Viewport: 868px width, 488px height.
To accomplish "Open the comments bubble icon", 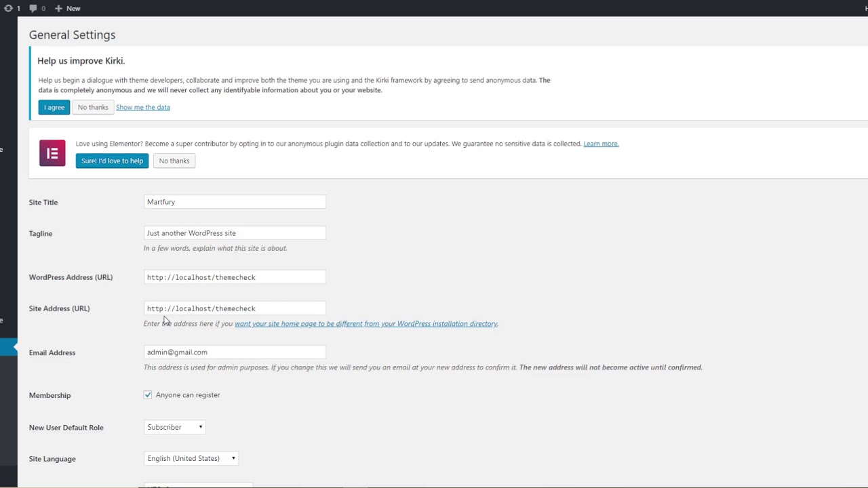I will (x=34, y=8).
